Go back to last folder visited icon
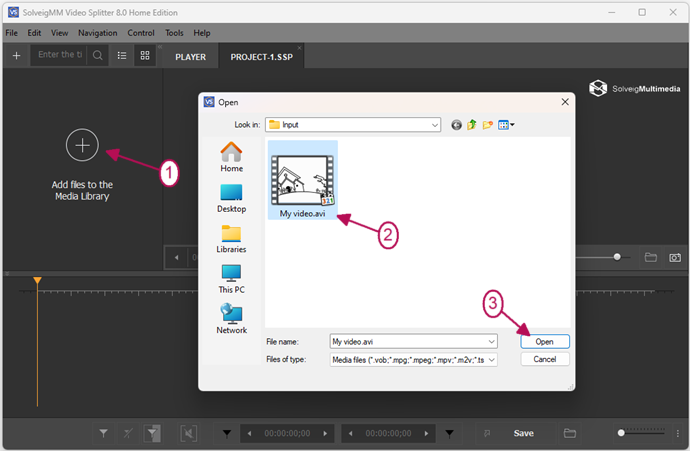Viewport: 690px width, 451px height. click(456, 125)
